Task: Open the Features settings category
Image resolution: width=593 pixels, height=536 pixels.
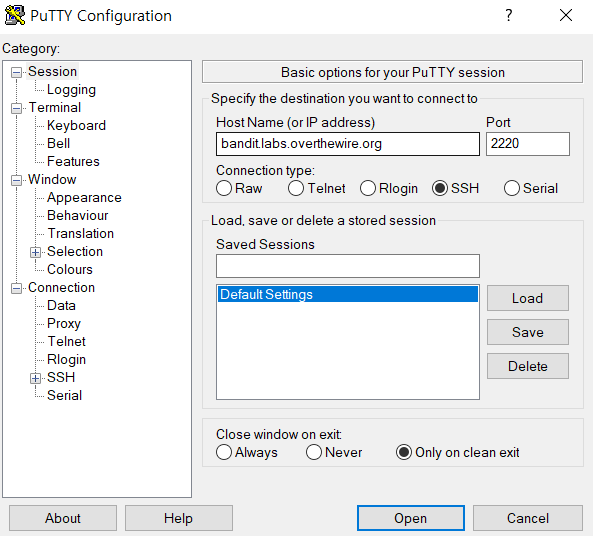Action: tap(73, 162)
